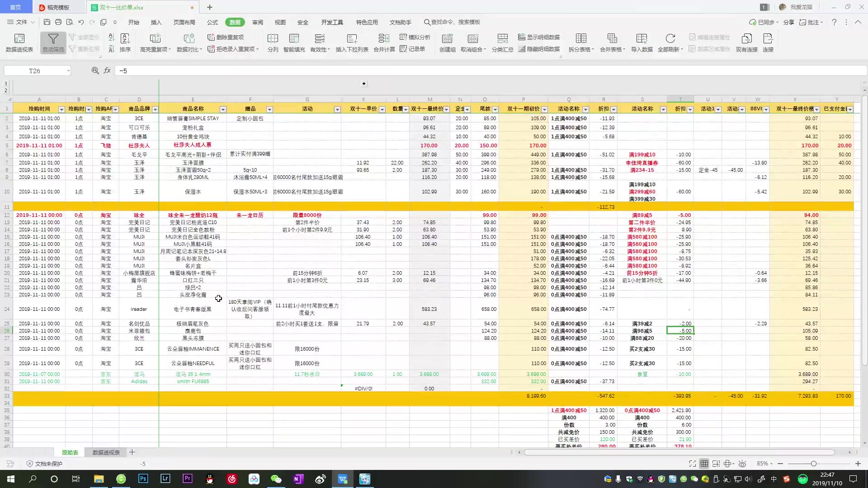Click 显示明细数据 show detail

click(539, 37)
